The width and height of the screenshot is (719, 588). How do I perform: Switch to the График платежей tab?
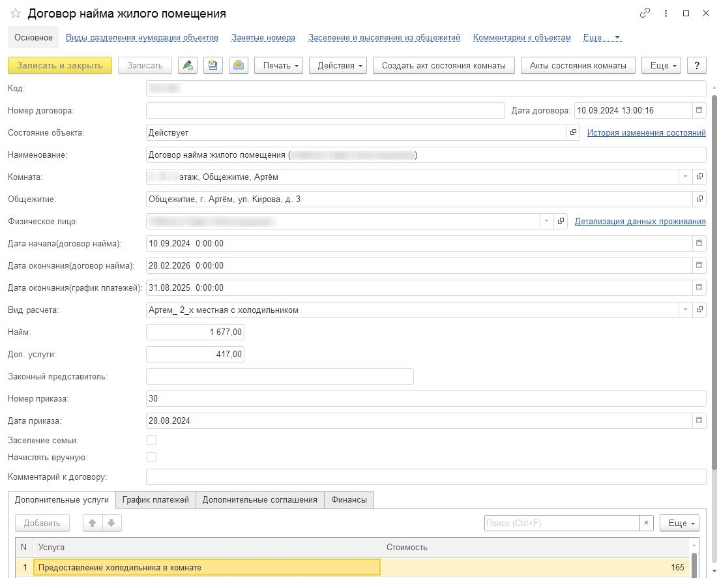(x=156, y=500)
